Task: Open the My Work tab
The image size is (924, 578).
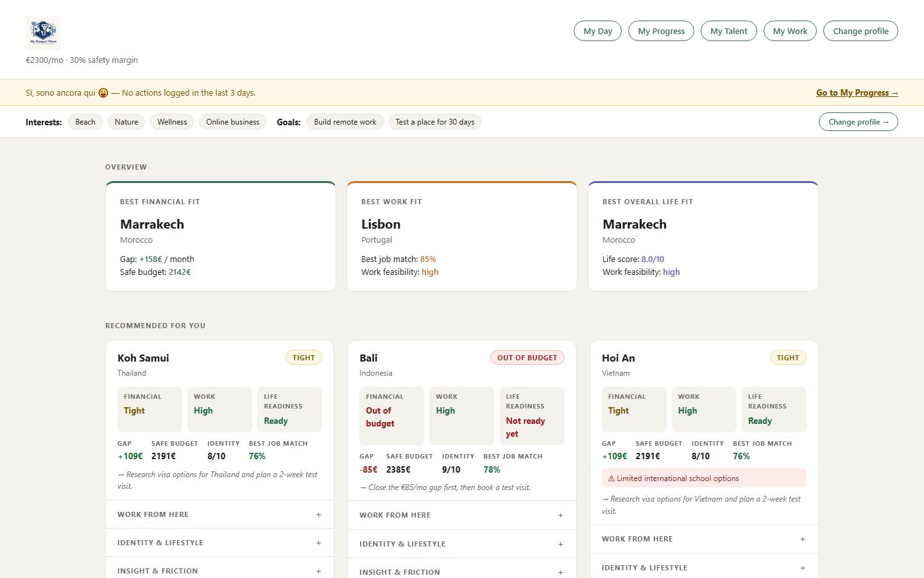Action: tap(790, 31)
